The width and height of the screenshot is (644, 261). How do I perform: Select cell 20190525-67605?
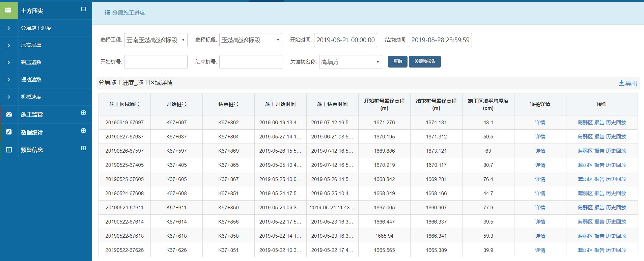point(124,179)
